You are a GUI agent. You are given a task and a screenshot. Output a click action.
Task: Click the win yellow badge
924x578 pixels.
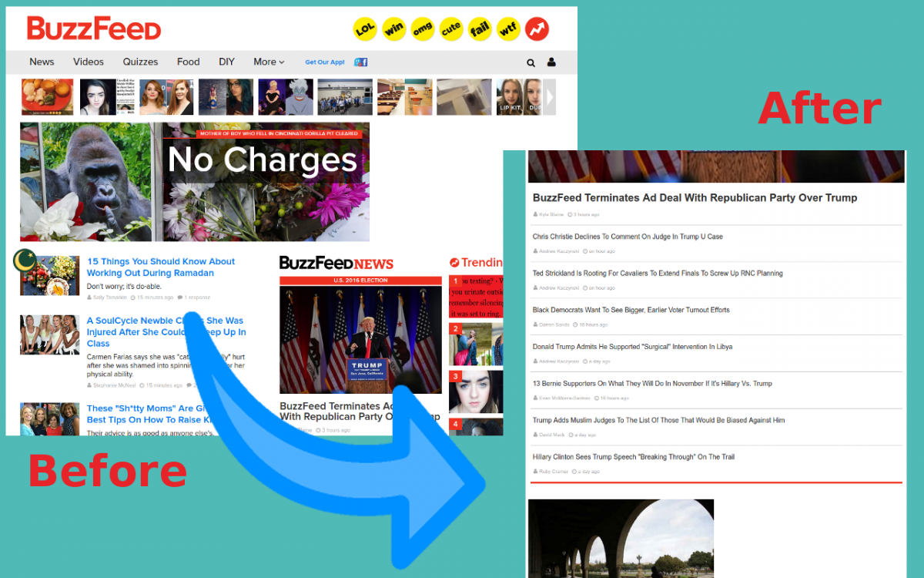pos(394,29)
